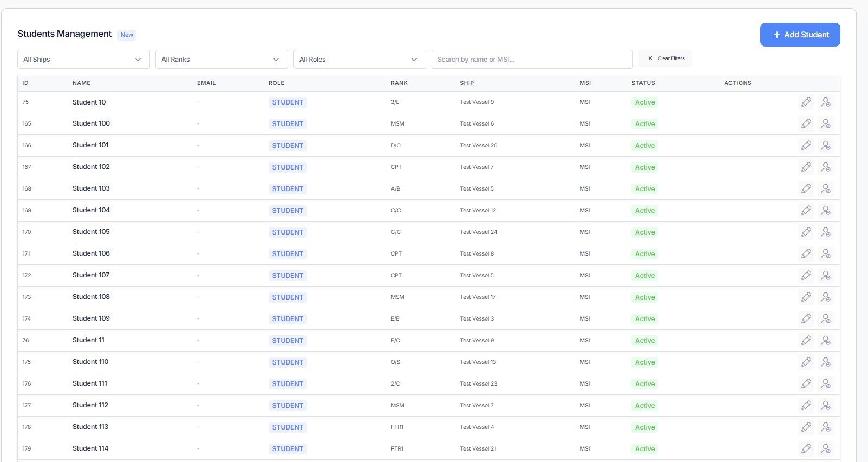Click user manage icon for Student 109
The width and height of the screenshot is (868, 462).
[x=826, y=319]
